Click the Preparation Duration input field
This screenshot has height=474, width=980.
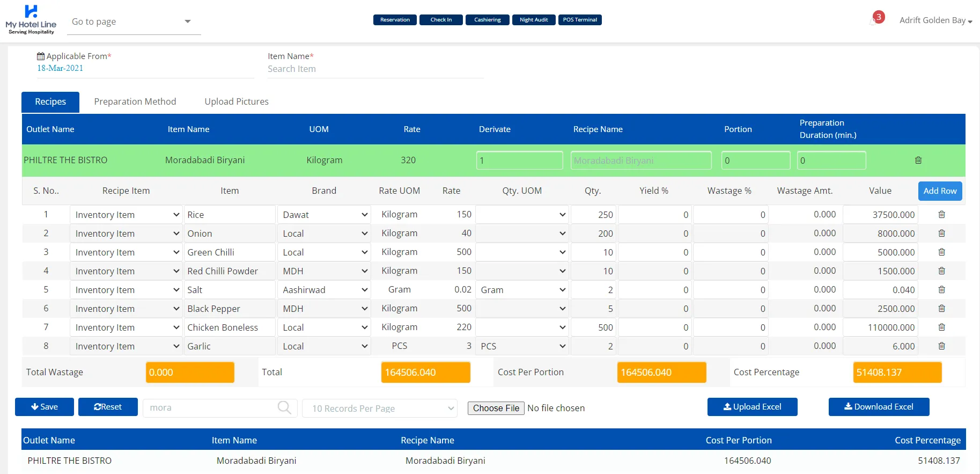click(831, 161)
